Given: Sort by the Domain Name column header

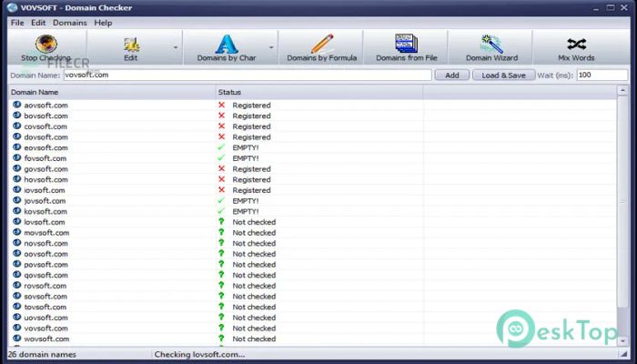Looking at the screenshot, I should (111, 92).
